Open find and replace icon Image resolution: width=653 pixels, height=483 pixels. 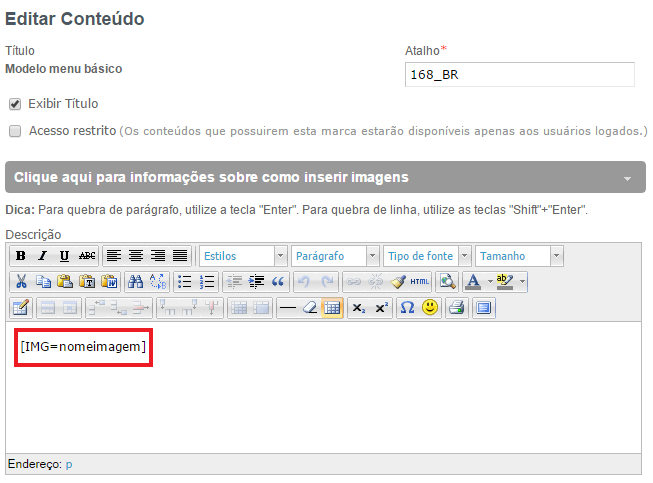158,282
